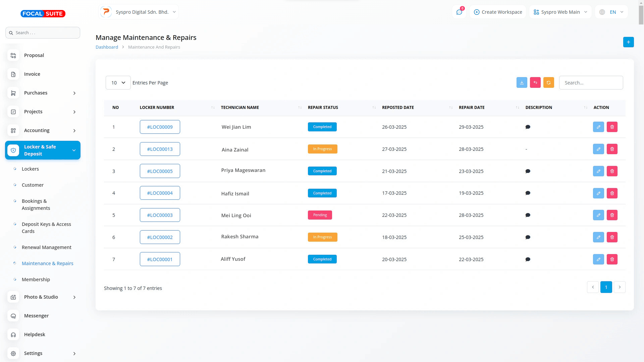Delete the Aliff Yusof repair record
644x362 pixels.
(x=612, y=259)
